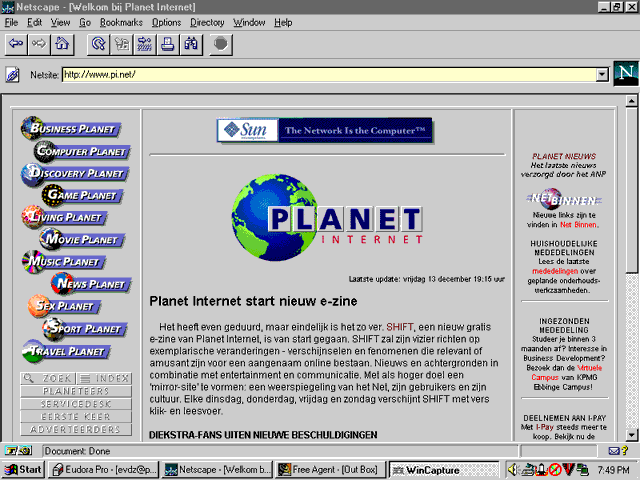
Task: Follow the mededelingen link
Action: (555, 271)
